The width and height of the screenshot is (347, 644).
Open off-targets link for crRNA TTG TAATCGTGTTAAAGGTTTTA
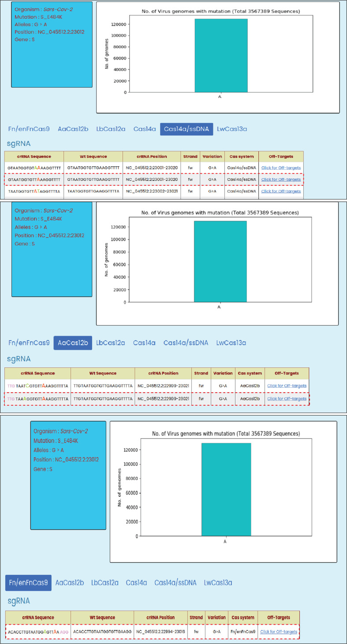tap(287, 386)
